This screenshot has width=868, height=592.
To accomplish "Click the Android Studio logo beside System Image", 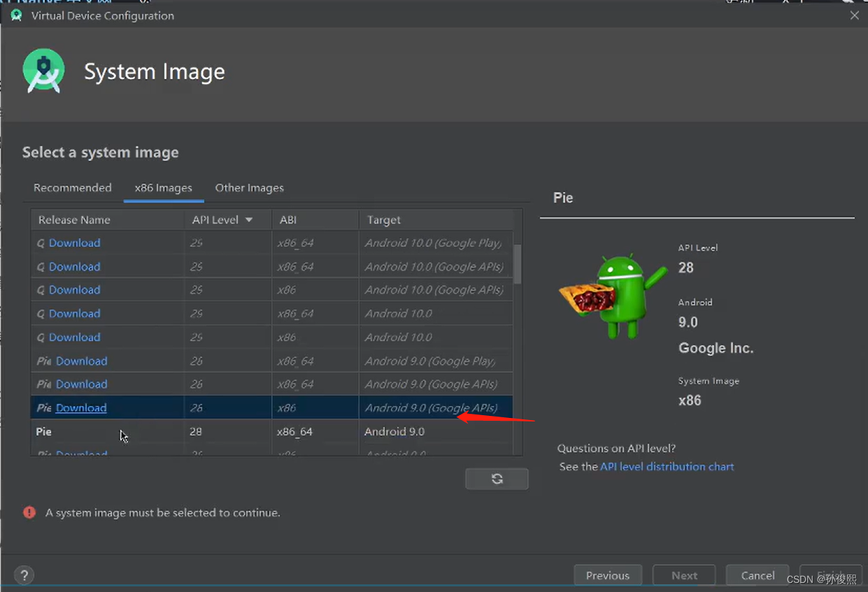I will 44,71.
